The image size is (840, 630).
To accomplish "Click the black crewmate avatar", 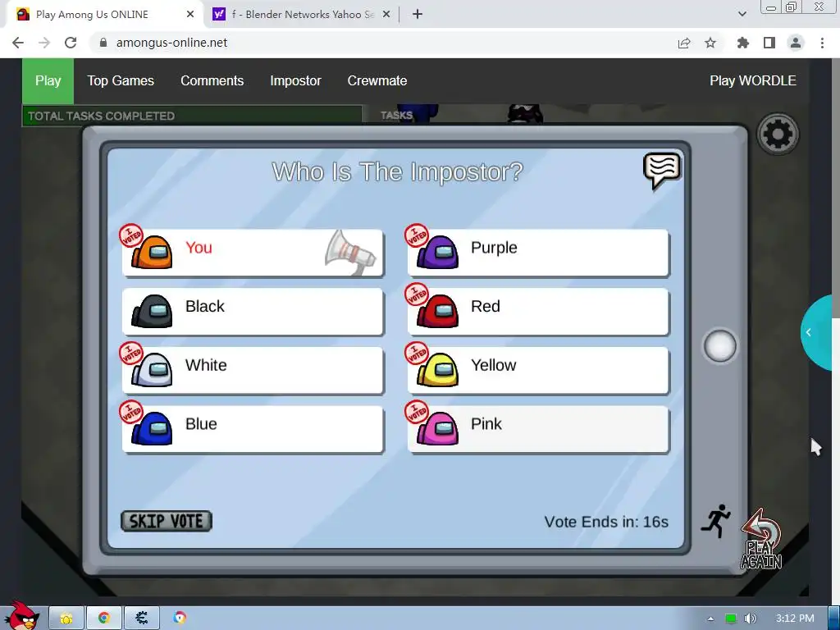I will tap(152, 311).
